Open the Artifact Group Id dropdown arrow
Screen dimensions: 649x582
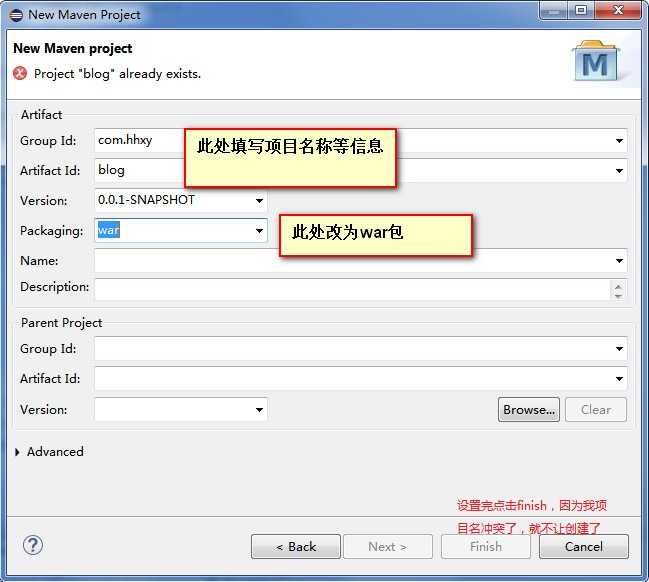[x=619, y=141]
